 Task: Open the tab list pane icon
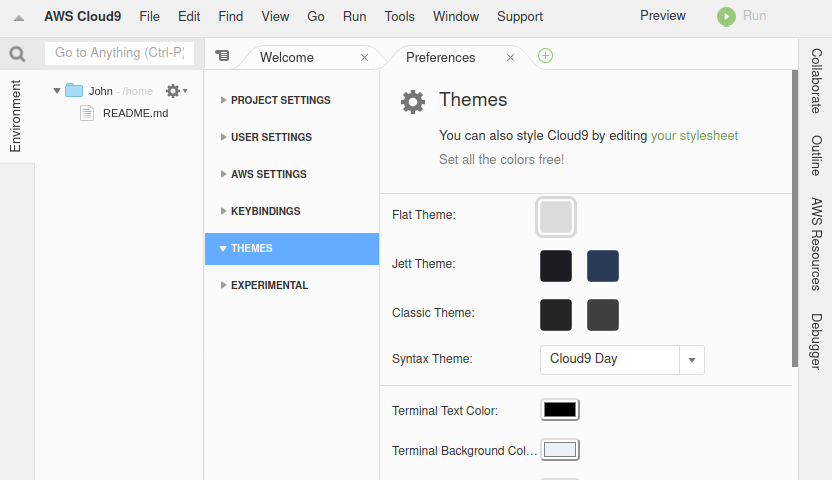222,55
